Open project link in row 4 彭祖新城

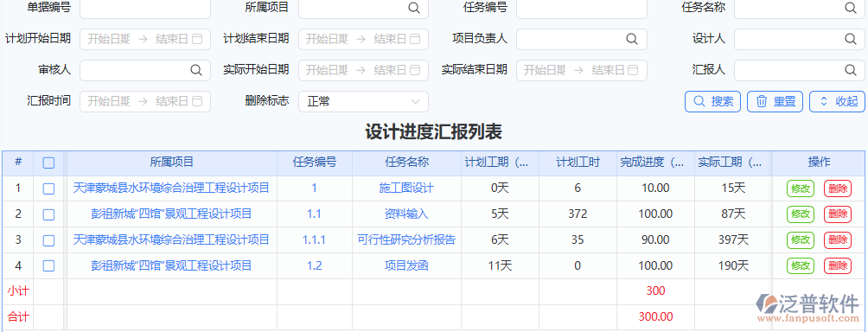coord(171,265)
